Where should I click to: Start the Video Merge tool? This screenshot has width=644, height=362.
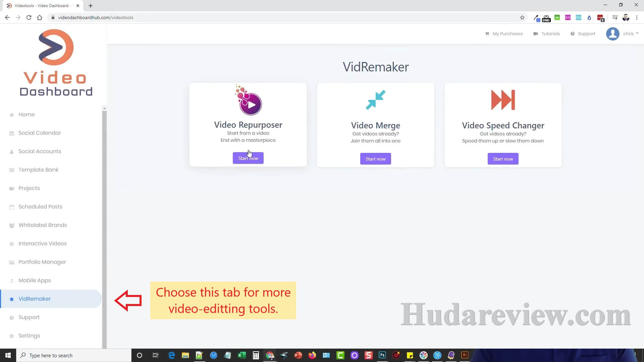coord(376,159)
